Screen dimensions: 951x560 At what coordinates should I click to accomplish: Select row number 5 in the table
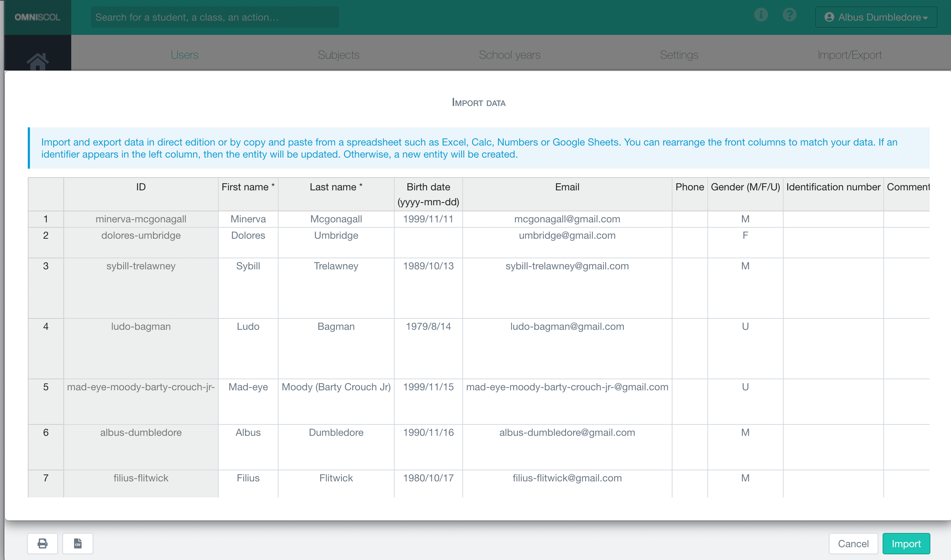[x=46, y=387]
